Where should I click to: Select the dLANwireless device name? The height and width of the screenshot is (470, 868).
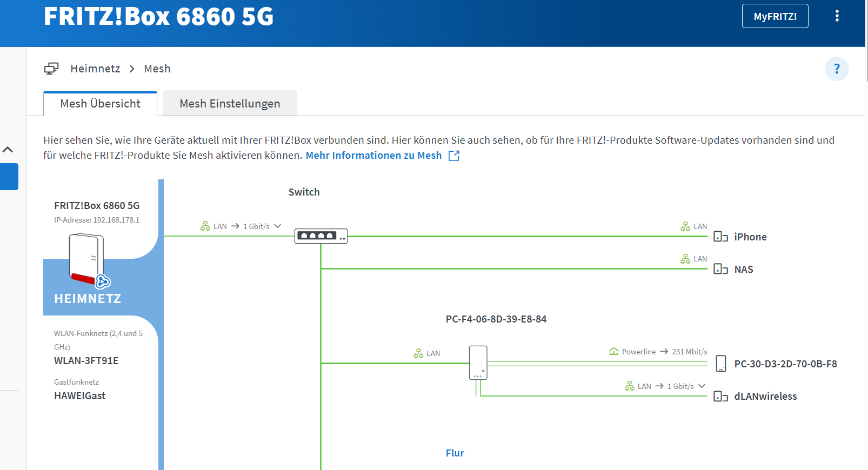(x=765, y=397)
